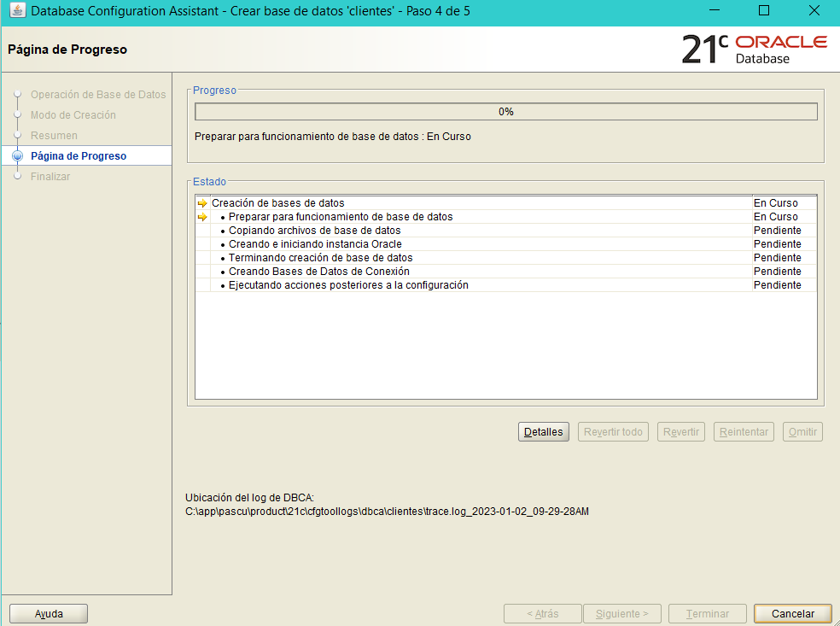
Task: Select Modo de Creación step
Action: tap(73, 114)
